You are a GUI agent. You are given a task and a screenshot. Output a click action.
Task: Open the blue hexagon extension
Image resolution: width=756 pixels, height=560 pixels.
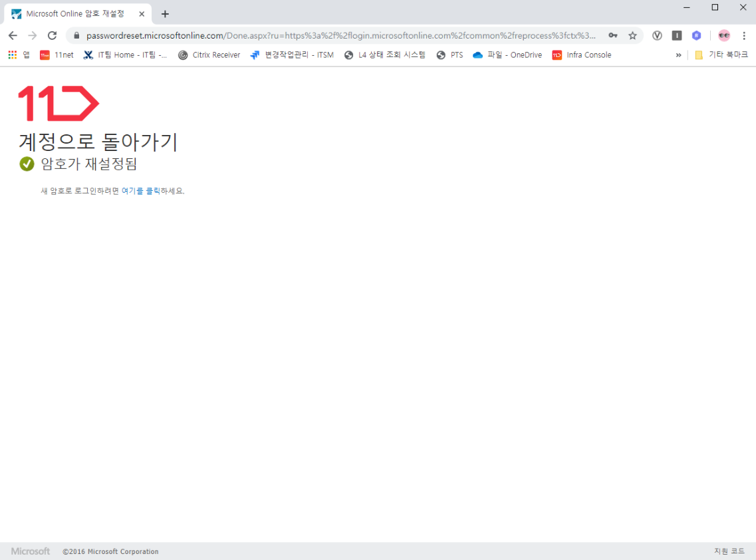696,36
